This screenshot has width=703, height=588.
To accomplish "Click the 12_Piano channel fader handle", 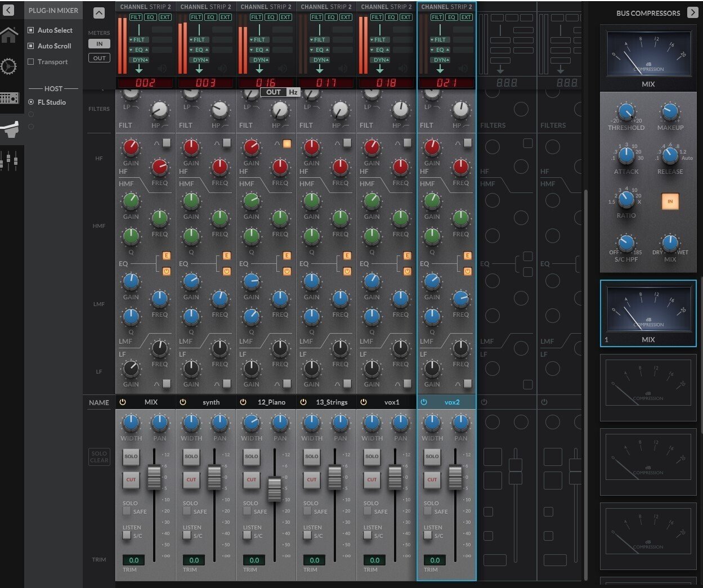I will click(274, 488).
